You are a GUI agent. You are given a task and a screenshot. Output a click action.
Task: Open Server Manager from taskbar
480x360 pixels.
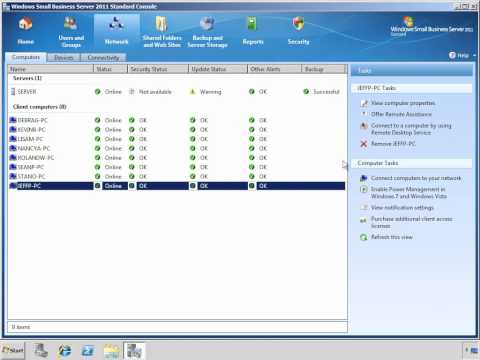coord(41,351)
